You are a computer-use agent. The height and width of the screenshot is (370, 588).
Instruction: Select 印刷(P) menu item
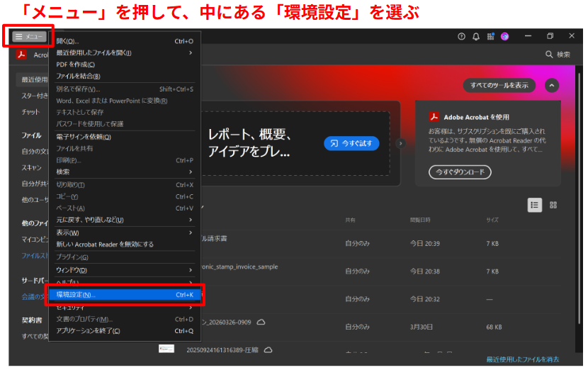[125, 160]
